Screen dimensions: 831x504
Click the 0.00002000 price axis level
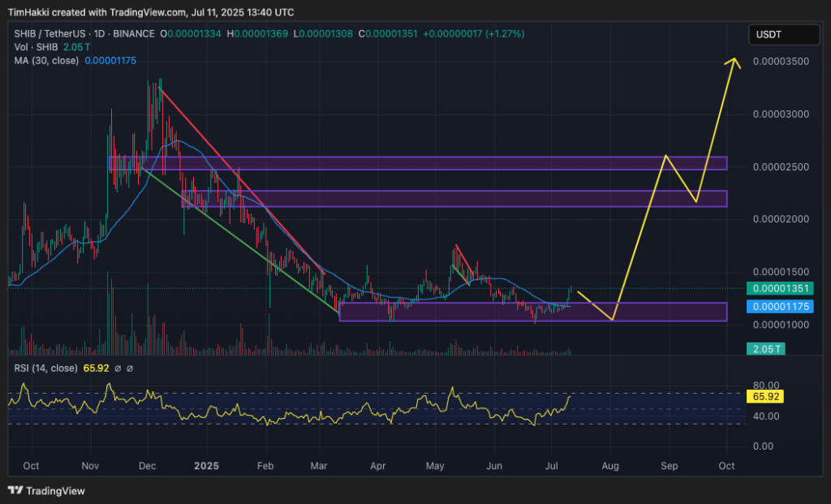point(781,219)
